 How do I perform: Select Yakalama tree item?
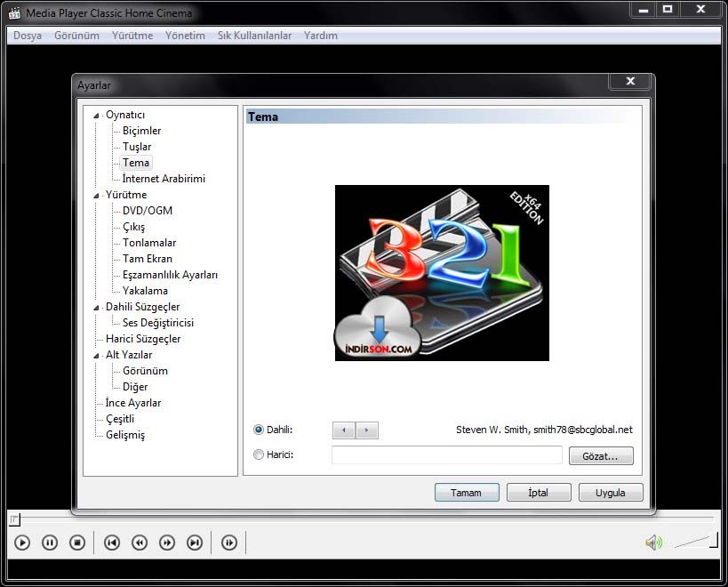[145, 291]
